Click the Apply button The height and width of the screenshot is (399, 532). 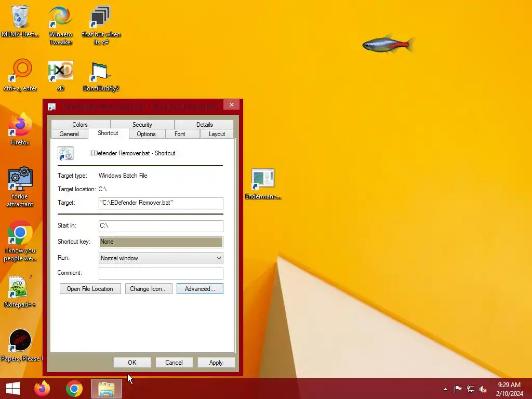pyautogui.click(x=216, y=362)
